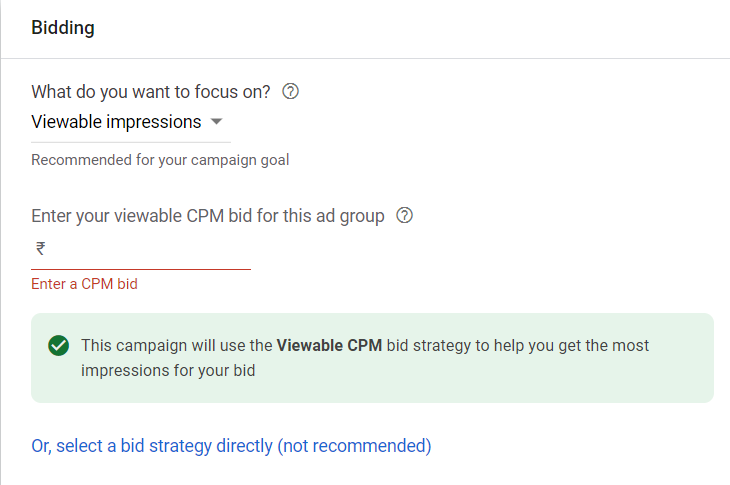Click the green checkmark icon in the banner

pos(58,346)
